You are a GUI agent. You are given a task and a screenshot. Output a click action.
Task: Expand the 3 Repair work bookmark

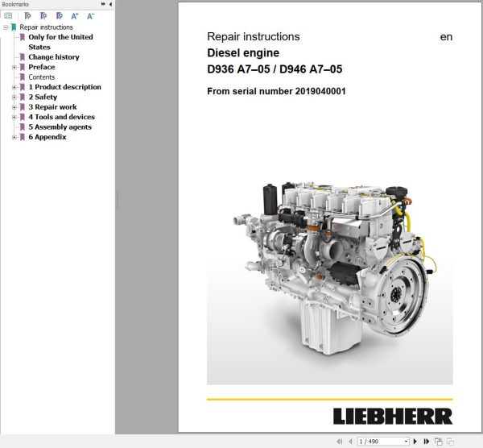click(14, 107)
